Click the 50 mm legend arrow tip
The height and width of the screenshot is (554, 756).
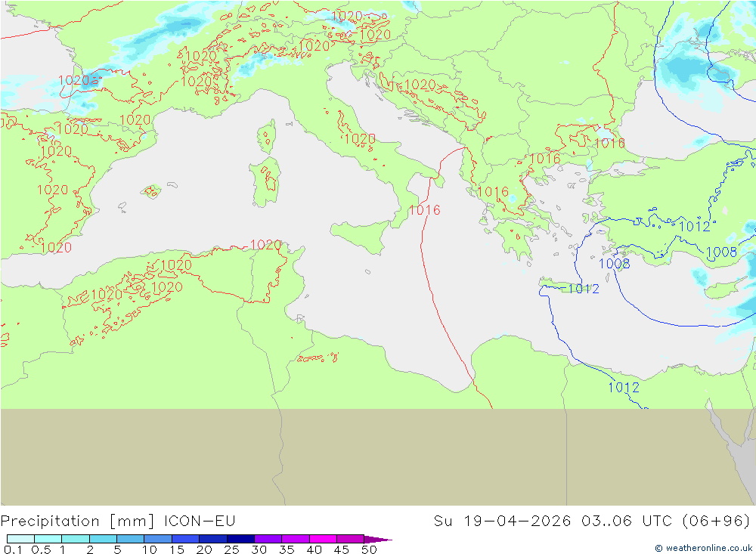click(x=378, y=539)
